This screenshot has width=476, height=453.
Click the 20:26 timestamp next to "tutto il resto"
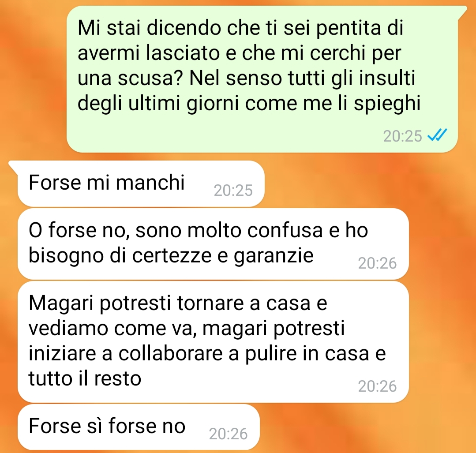[377, 386]
